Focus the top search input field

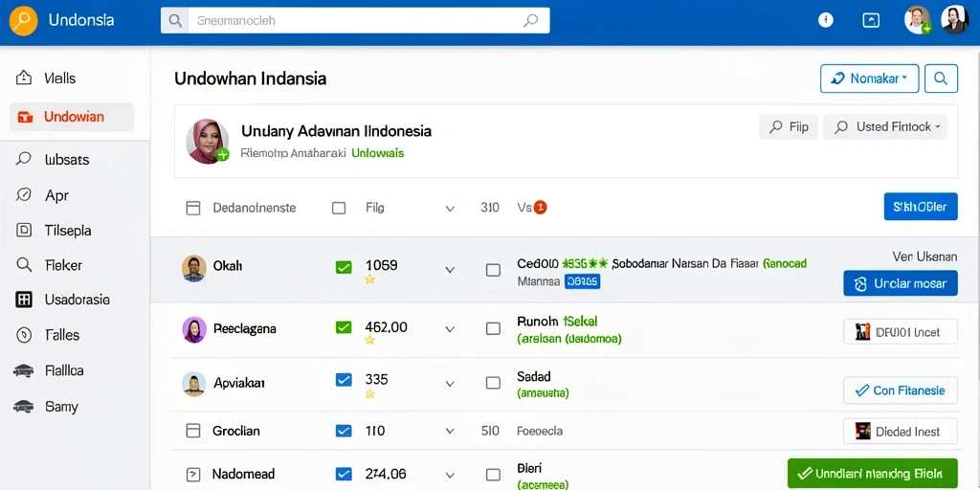[355, 21]
